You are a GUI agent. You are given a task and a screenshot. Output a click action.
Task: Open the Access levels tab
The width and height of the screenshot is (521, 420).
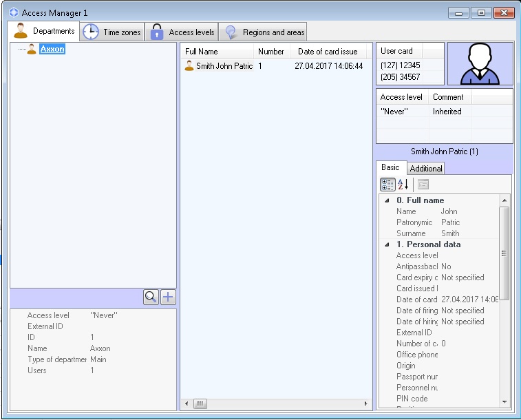pyautogui.click(x=182, y=32)
